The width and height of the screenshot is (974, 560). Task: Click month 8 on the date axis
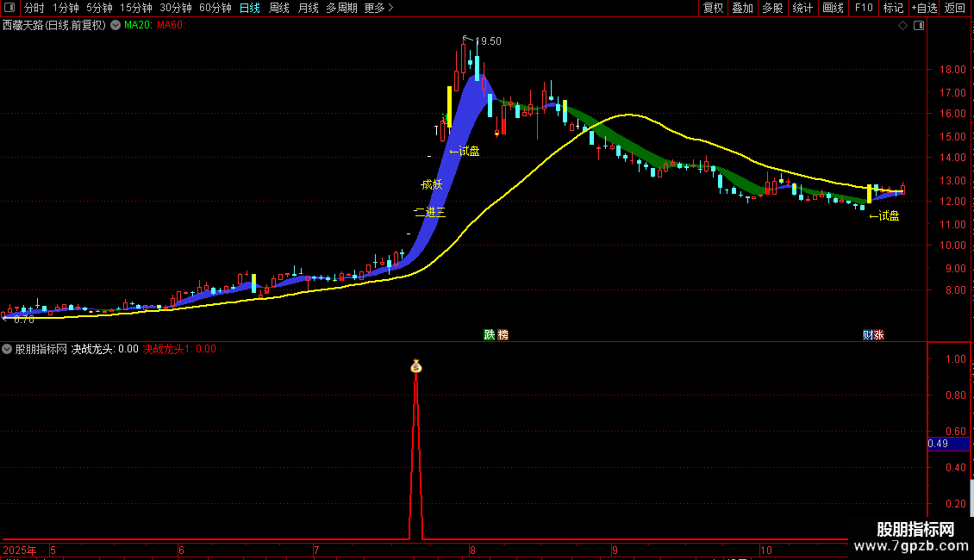pyautogui.click(x=472, y=550)
